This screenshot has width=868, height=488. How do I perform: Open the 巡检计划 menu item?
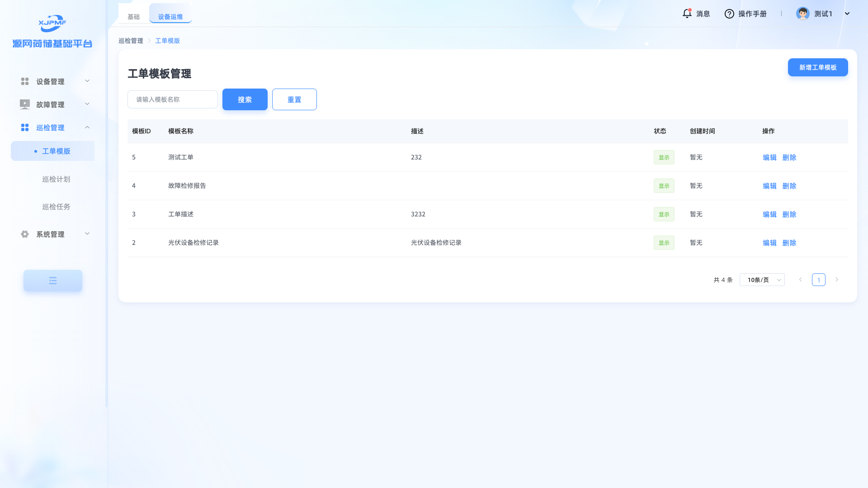click(56, 179)
